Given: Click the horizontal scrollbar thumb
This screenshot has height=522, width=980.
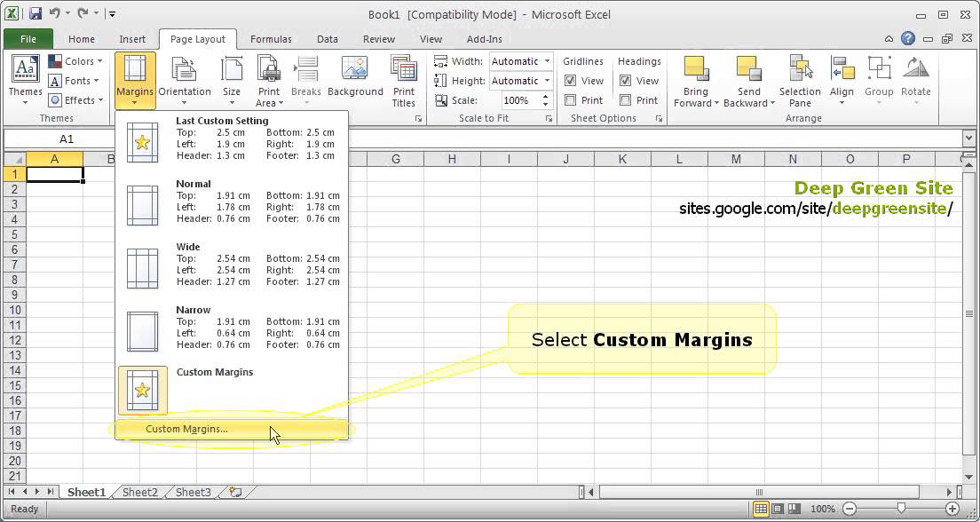Looking at the screenshot, I should (759, 492).
